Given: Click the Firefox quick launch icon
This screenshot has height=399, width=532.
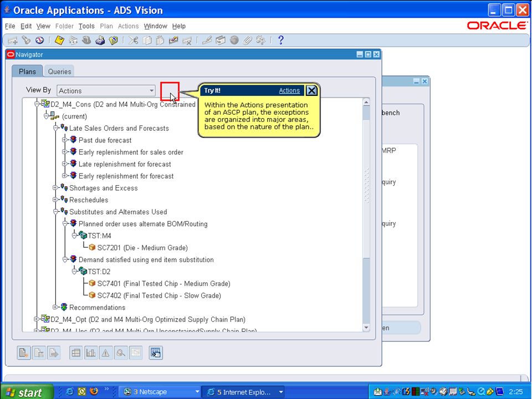Looking at the screenshot, I should click(x=94, y=392).
